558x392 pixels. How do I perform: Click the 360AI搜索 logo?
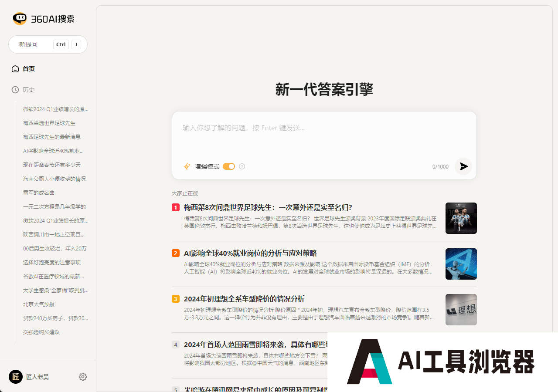(x=44, y=19)
